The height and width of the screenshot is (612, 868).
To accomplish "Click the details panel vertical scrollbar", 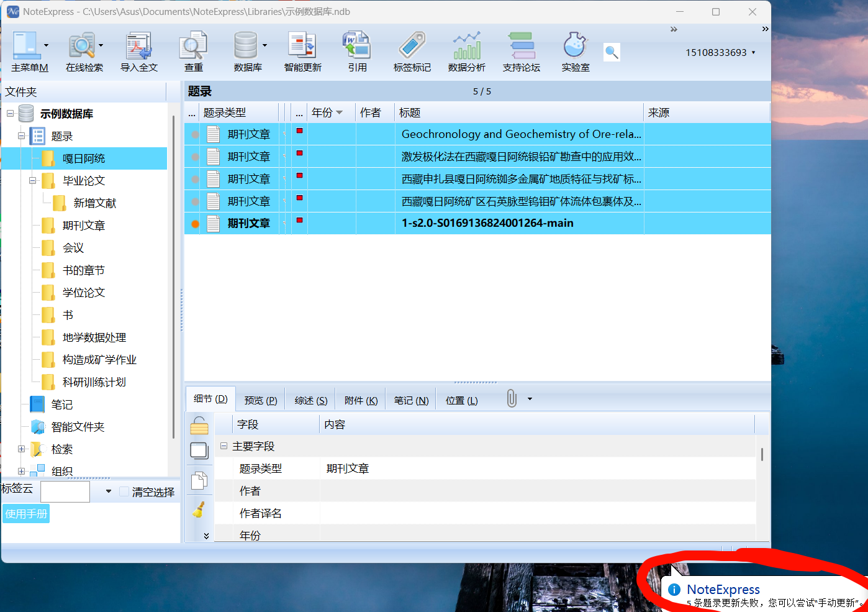I will 762,454.
